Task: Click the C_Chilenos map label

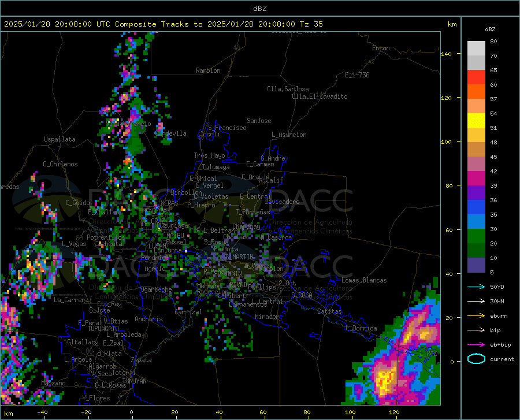Action: (x=60, y=164)
